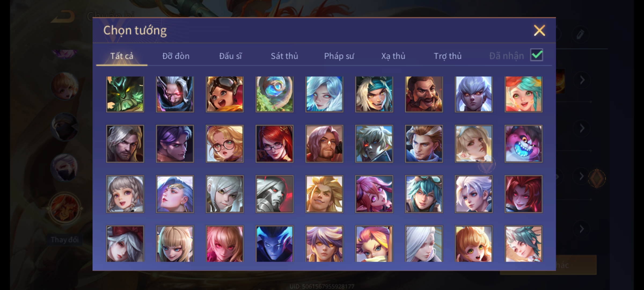Open the Trợ thủ tab
The height and width of the screenshot is (290, 644).
pyautogui.click(x=448, y=56)
